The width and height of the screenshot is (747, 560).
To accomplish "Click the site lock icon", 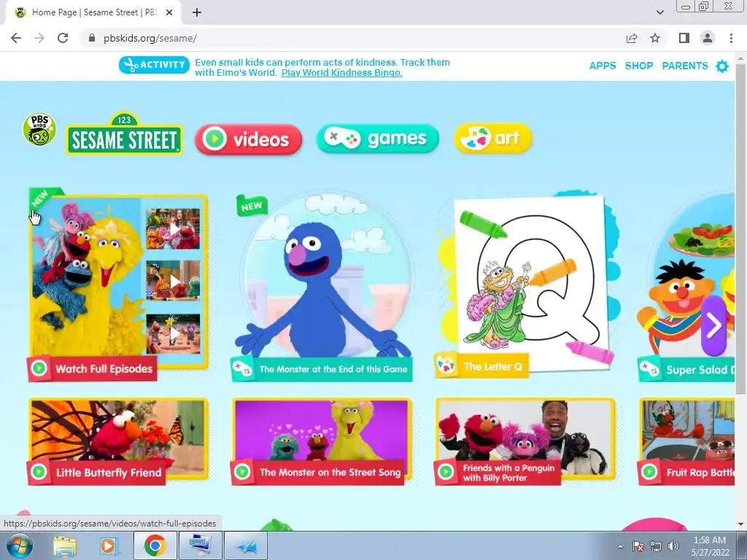I will coord(92,38).
